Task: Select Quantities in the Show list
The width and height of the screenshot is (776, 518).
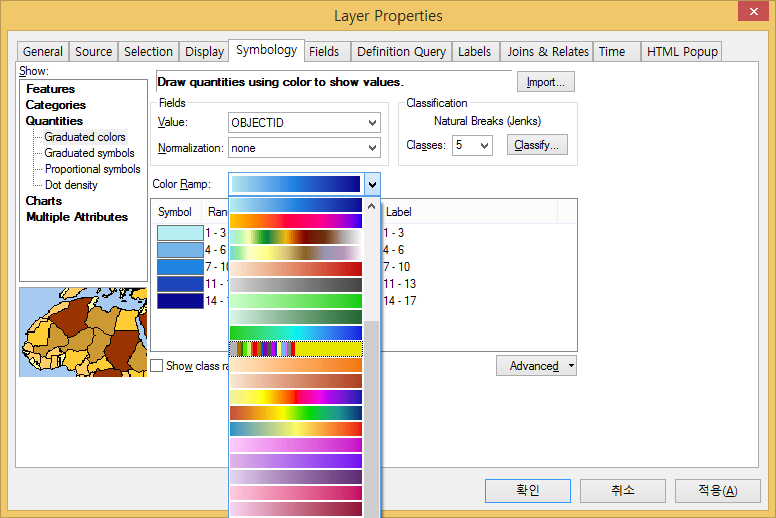Action: [54, 121]
